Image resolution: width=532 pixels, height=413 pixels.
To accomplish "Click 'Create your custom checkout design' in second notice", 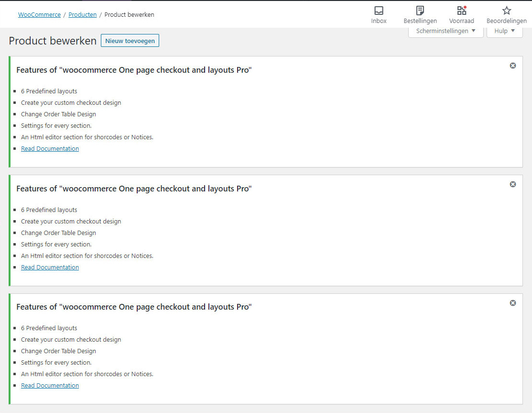I will pos(71,222).
